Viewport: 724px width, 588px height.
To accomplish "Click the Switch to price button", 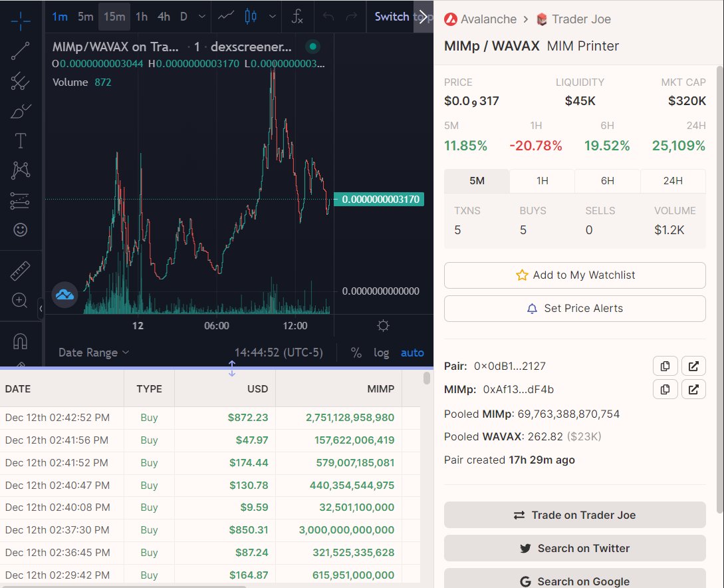I will 394,17.
